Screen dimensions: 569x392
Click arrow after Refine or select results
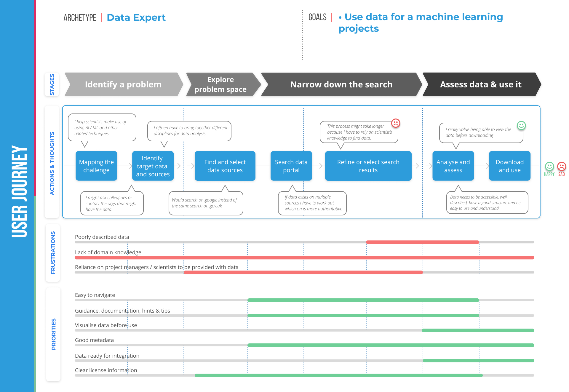(416, 166)
